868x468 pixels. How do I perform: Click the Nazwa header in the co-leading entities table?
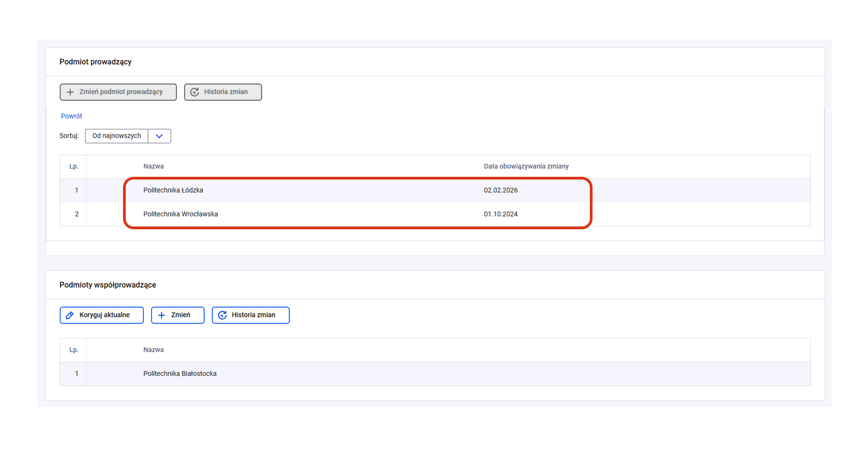(153, 350)
